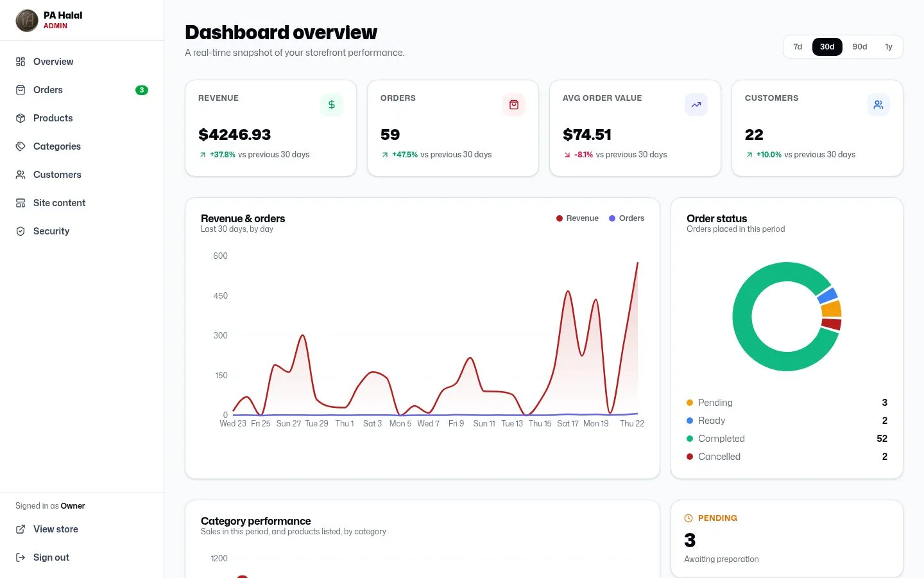Viewport: 924px width, 578px height.
Task: Toggle the Orders series in chart legend
Action: 627,218
